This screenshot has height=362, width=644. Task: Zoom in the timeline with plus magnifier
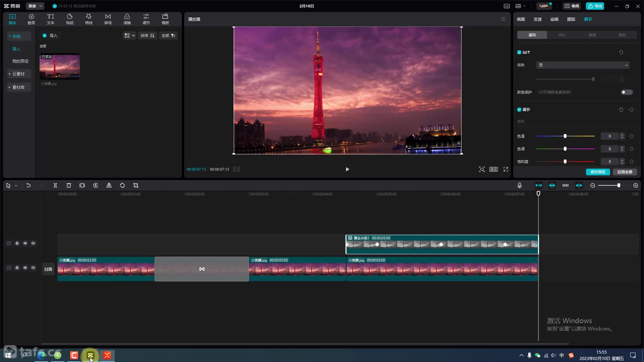click(636, 185)
